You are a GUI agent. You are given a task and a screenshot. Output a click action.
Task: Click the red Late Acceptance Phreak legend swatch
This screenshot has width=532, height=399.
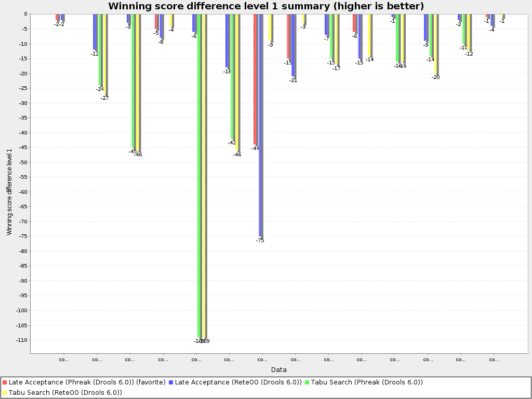[x=5, y=382]
